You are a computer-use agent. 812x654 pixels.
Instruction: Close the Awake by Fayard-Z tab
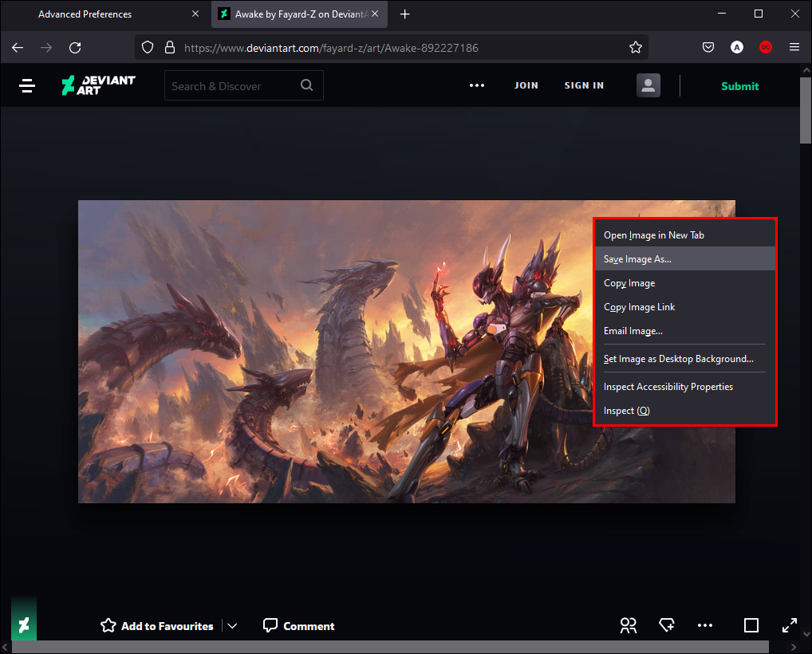click(x=375, y=14)
